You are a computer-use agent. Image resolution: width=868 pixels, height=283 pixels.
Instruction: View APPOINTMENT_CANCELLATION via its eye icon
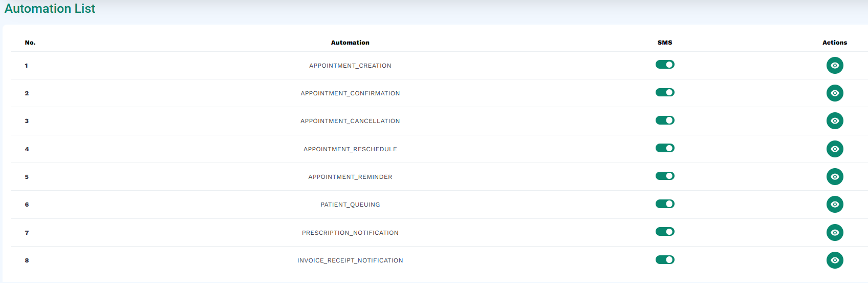point(835,120)
